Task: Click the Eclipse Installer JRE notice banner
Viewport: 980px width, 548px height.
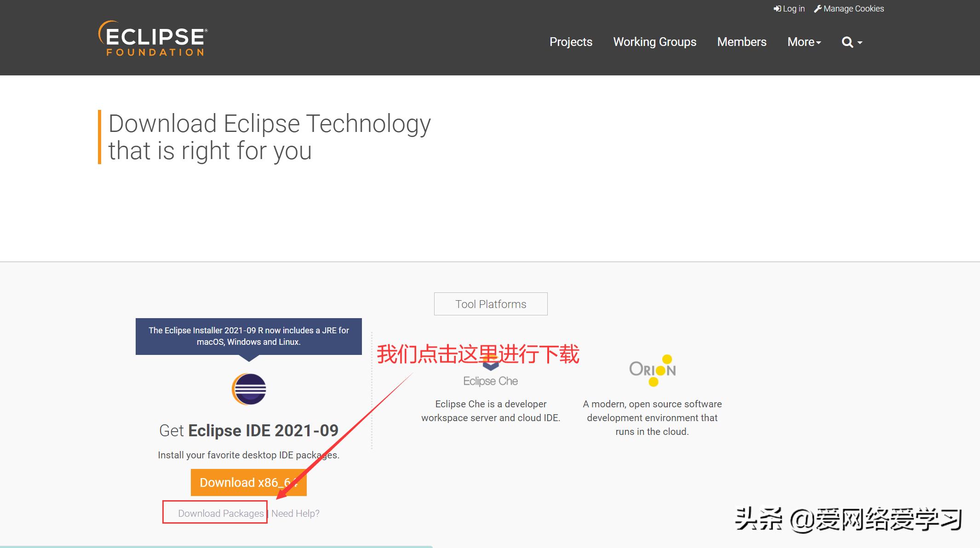Action: click(248, 336)
